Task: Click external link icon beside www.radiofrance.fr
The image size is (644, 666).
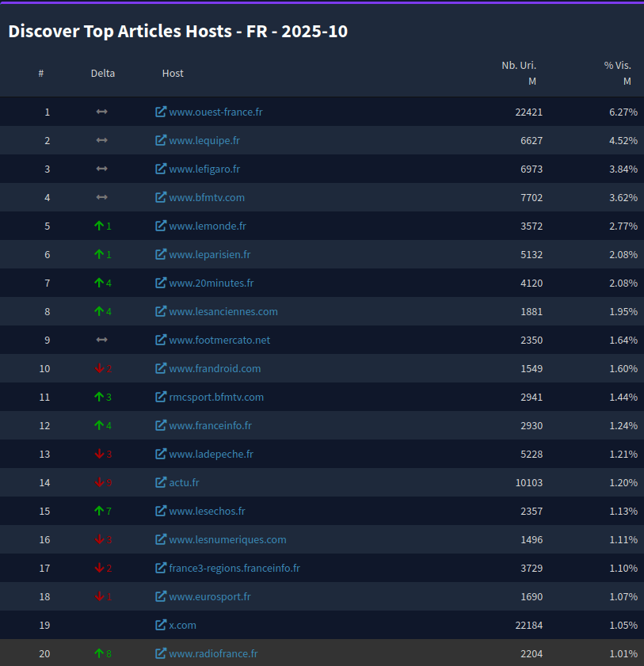Action: pos(161,653)
